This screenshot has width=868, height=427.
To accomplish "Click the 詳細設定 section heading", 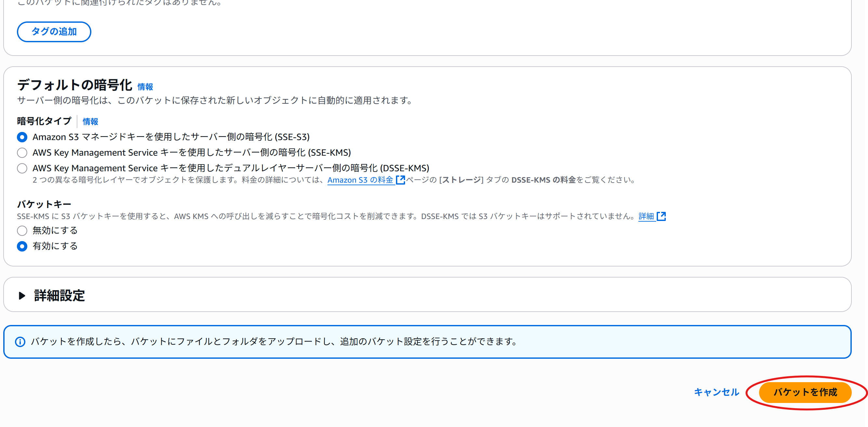I will [x=59, y=296].
